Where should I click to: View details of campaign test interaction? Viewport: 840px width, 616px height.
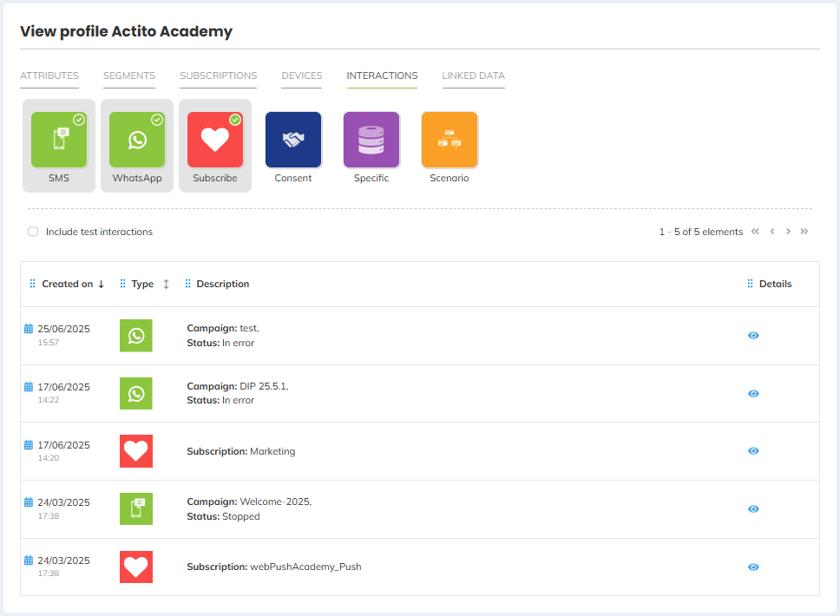click(x=753, y=335)
